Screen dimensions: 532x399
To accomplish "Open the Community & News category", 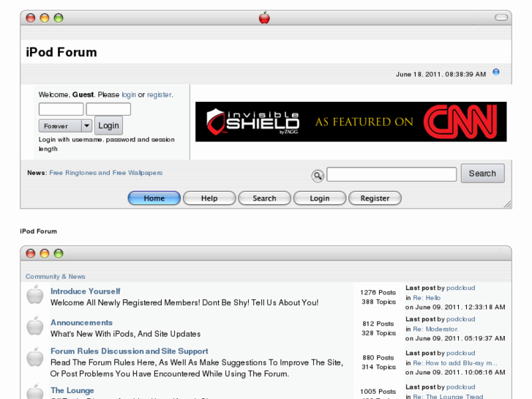I will click(x=56, y=277).
